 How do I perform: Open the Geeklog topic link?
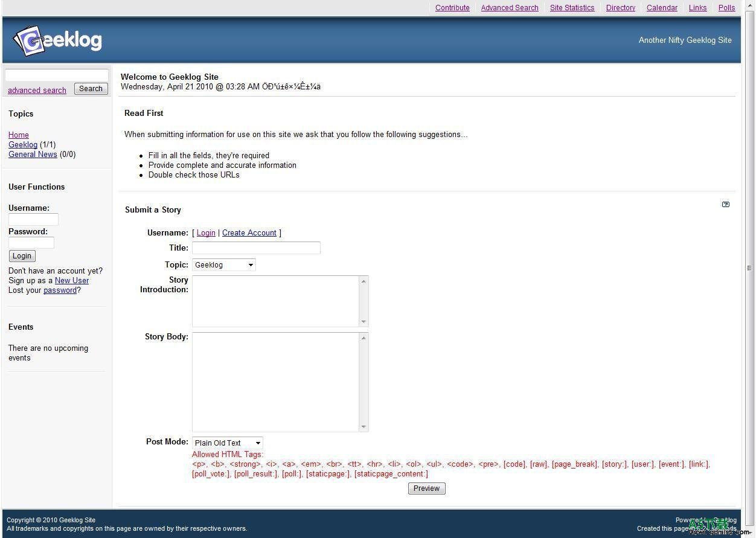coord(23,144)
